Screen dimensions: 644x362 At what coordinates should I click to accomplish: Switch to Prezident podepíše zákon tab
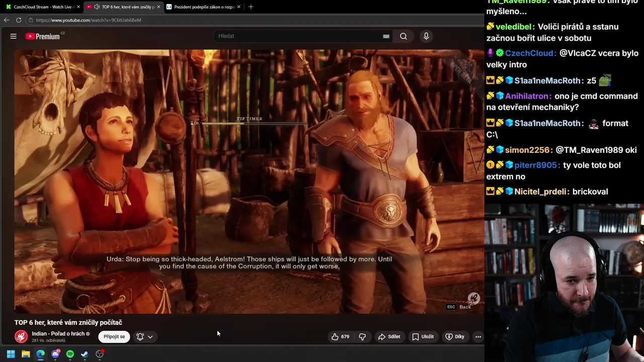203,7
